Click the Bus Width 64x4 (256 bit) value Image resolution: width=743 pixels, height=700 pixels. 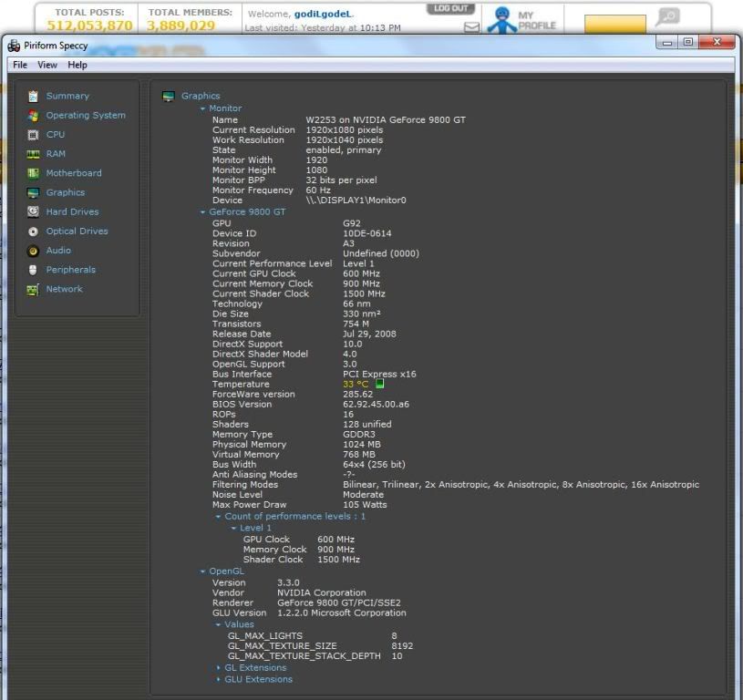pyautogui.click(x=374, y=465)
